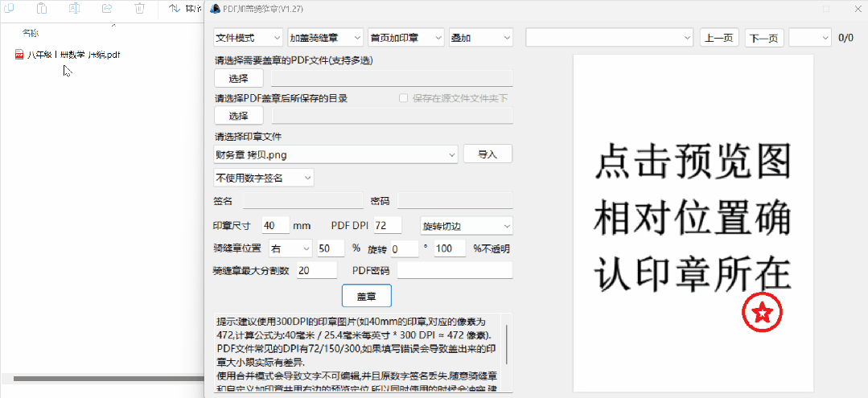
Task: Open the 叠加 mode dropdown
Action: pos(481,38)
